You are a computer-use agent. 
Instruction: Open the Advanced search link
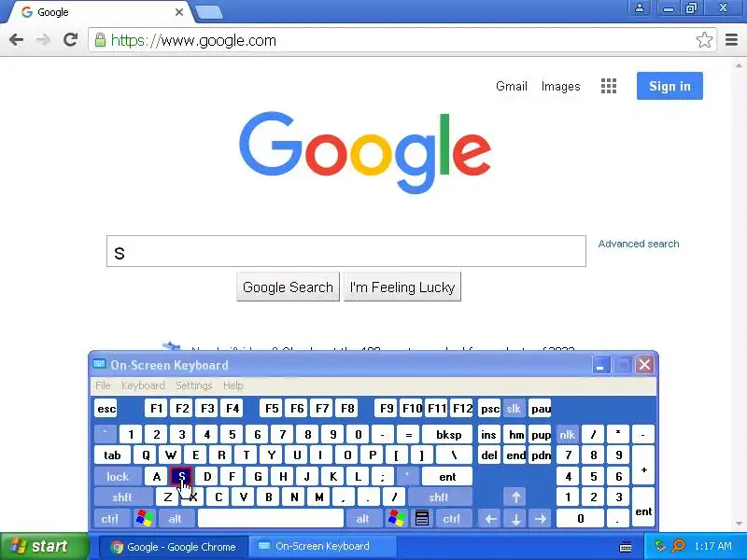click(639, 244)
